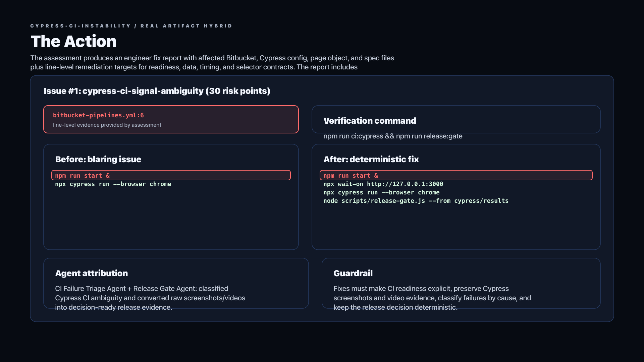Click 'npx wait-on http://127.0.0.1:3000' line
This screenshot has width=644, height=362.
(383, 184)
